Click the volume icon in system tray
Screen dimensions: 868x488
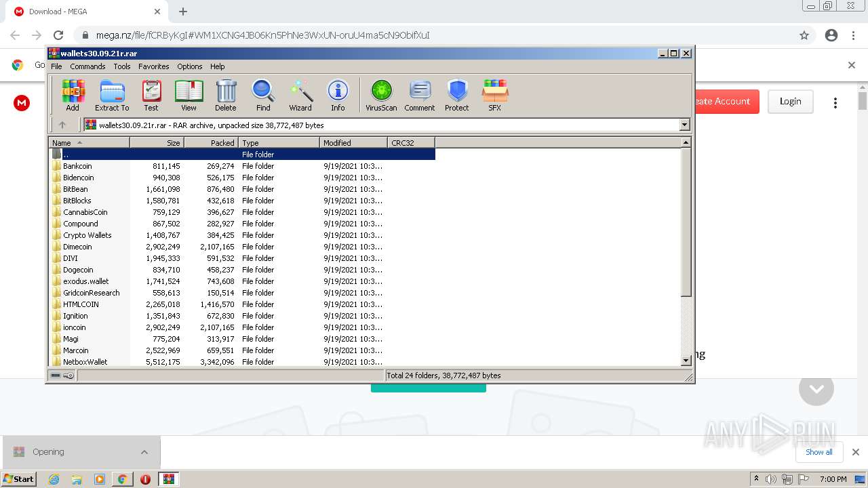[771, 479]
